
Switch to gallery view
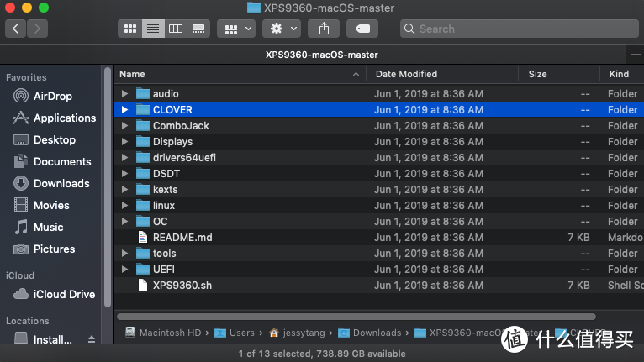pos(198,29)
